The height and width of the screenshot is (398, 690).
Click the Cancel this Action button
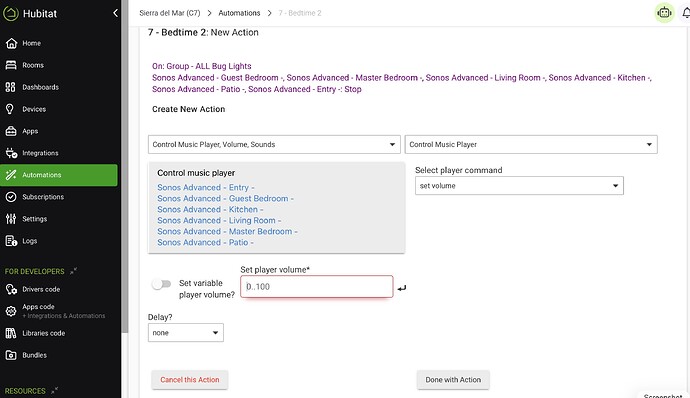(190, 380)
